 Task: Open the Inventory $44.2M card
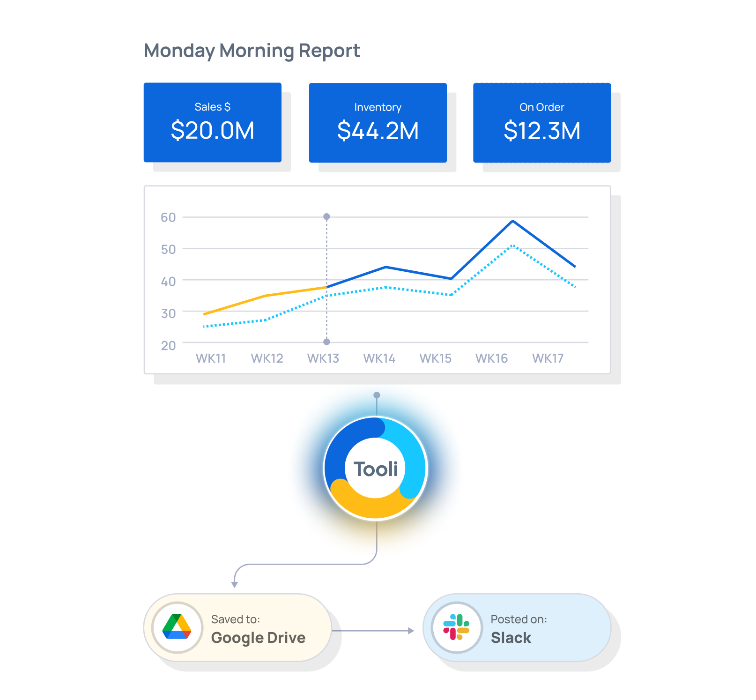378,123
